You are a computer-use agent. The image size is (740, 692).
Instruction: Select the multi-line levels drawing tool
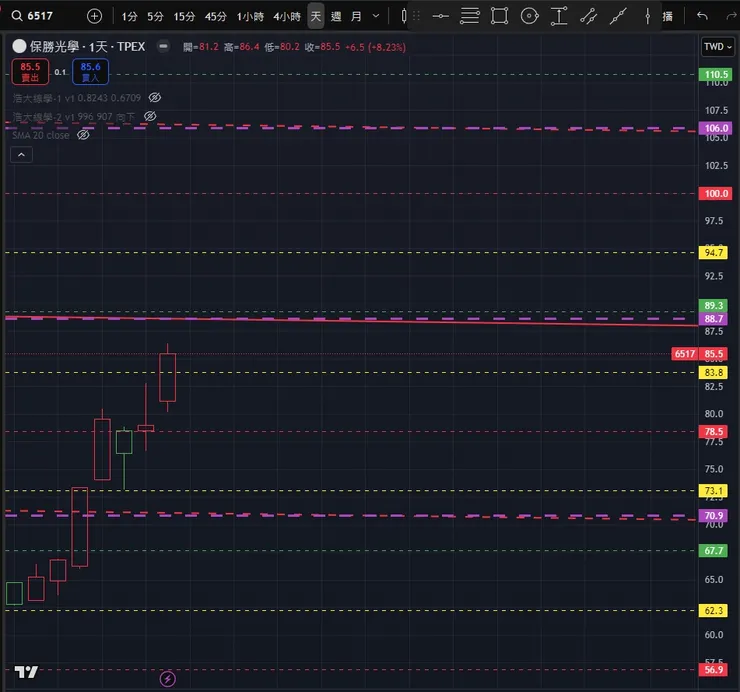pos(470,16)
